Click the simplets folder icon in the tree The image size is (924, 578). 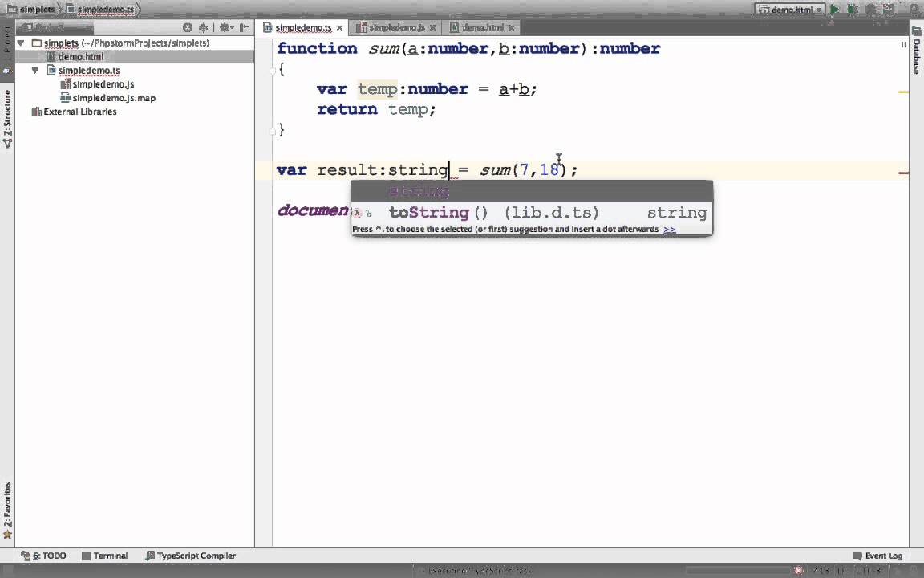[x=37, y=43]
